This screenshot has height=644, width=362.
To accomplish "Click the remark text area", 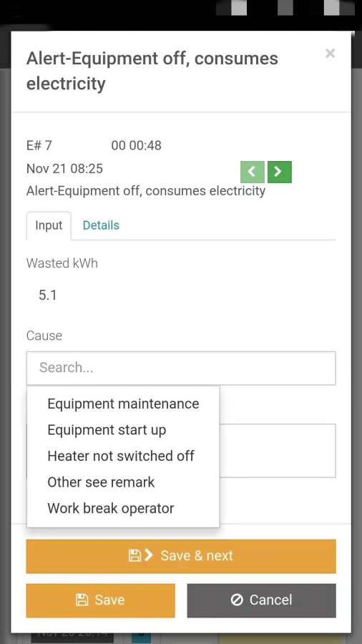I will point(278,451).
